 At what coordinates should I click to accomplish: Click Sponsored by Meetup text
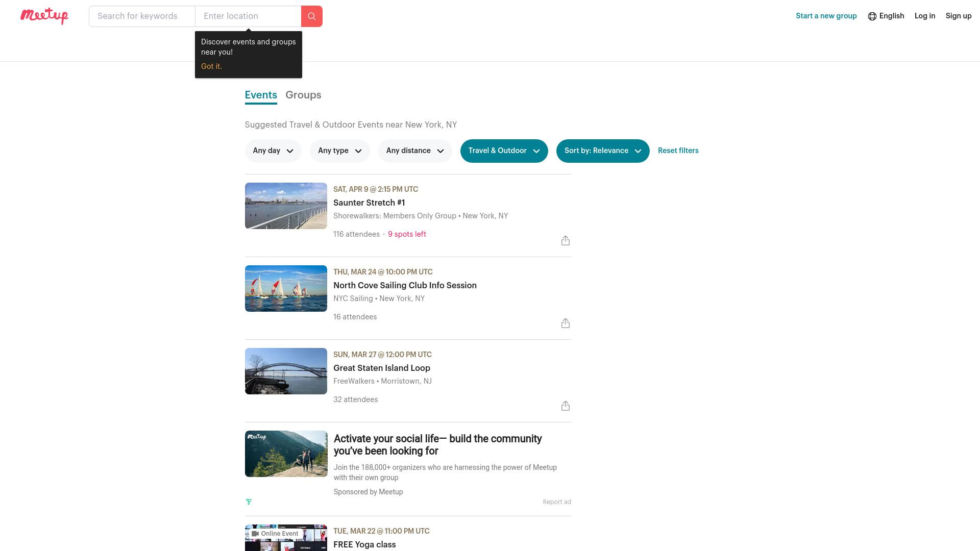click(x=368, y=492)
